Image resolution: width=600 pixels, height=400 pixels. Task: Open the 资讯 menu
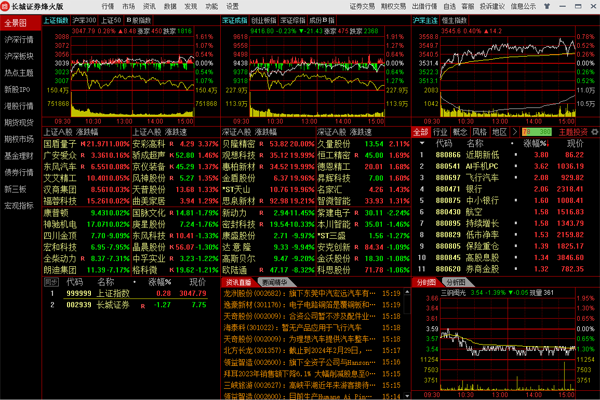[x=149, y=7]
